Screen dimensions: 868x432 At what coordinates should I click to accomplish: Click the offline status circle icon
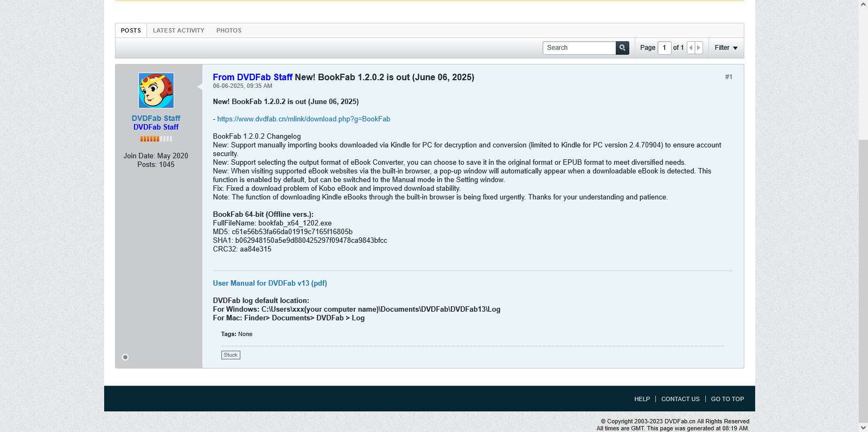pos(125,357)
